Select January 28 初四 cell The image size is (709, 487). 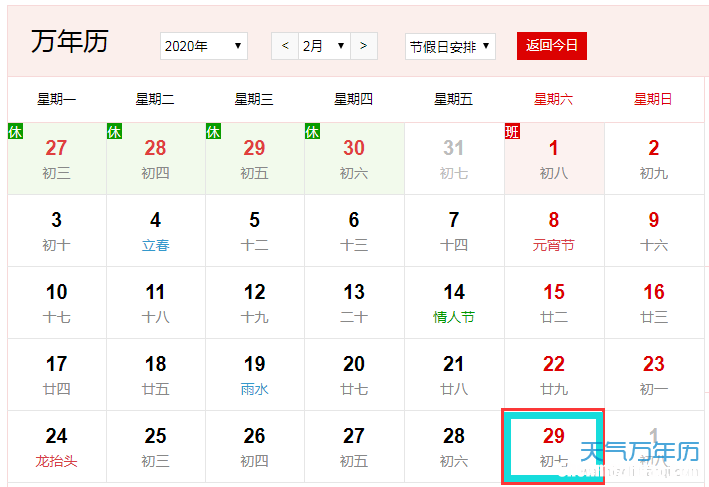click(x=156, y=159)
